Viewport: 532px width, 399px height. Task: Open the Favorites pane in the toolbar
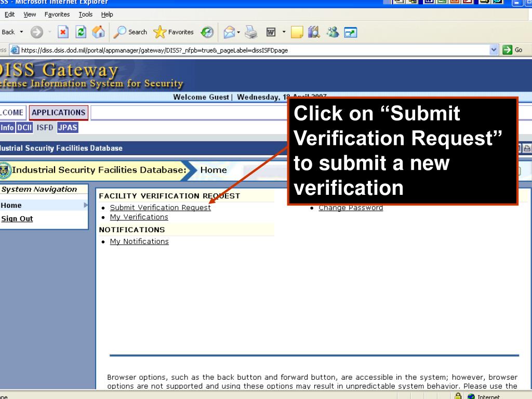pyautogui.click(x=174, y=32)
